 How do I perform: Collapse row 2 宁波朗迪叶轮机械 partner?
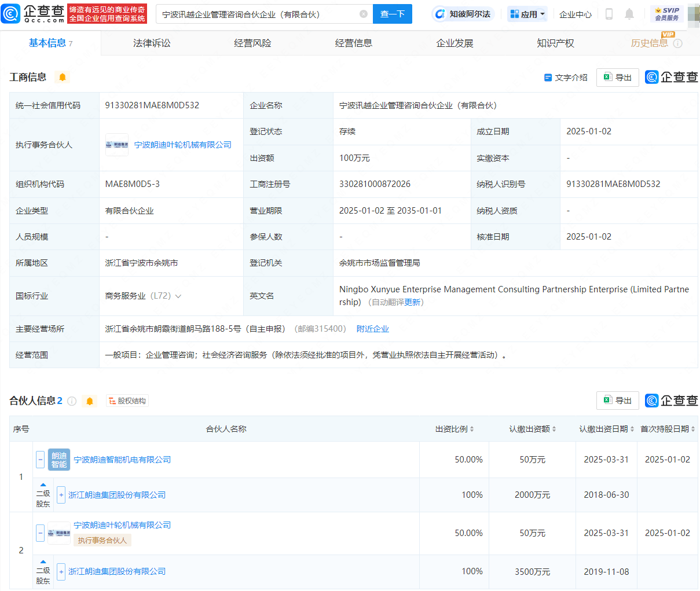[40, 533]
